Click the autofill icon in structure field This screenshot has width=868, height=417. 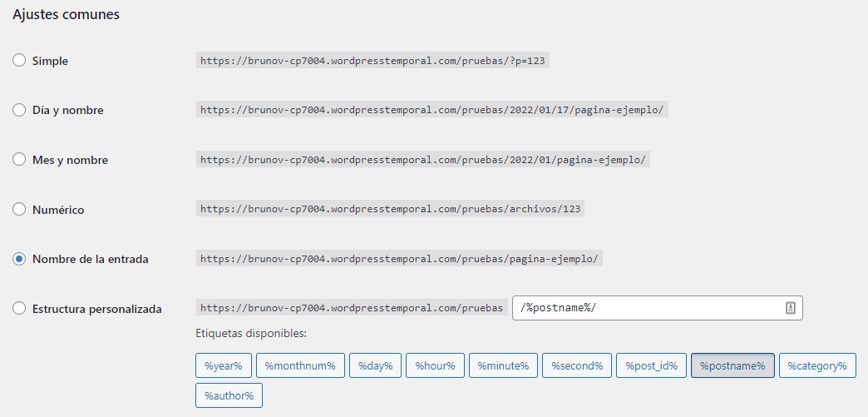point(791,308)
